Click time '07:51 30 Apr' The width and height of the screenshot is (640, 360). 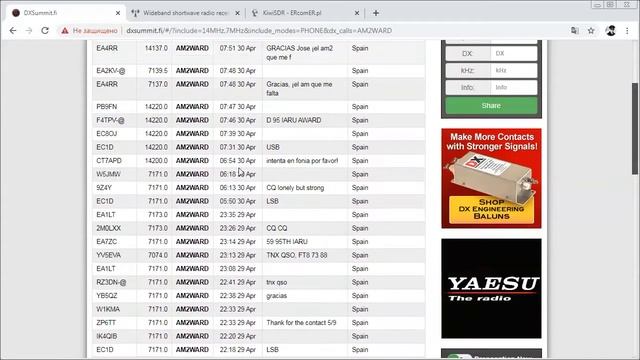click(238, 48)
